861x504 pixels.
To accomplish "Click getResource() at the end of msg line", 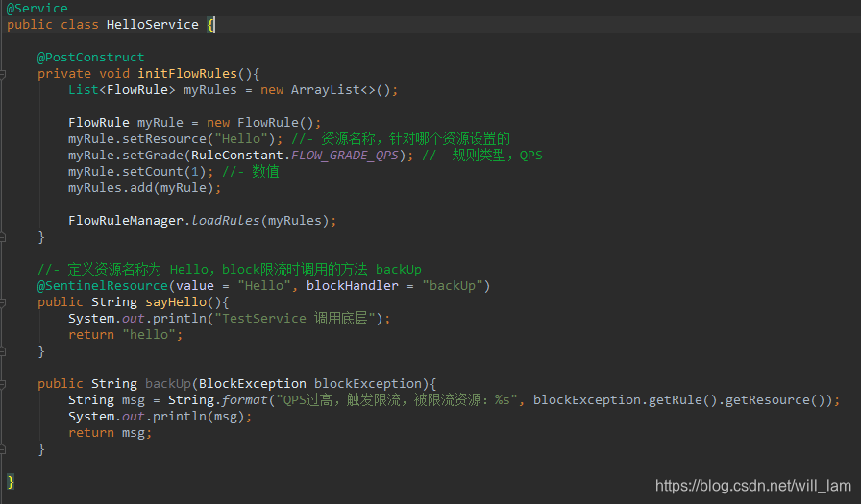I will point(775,400).
